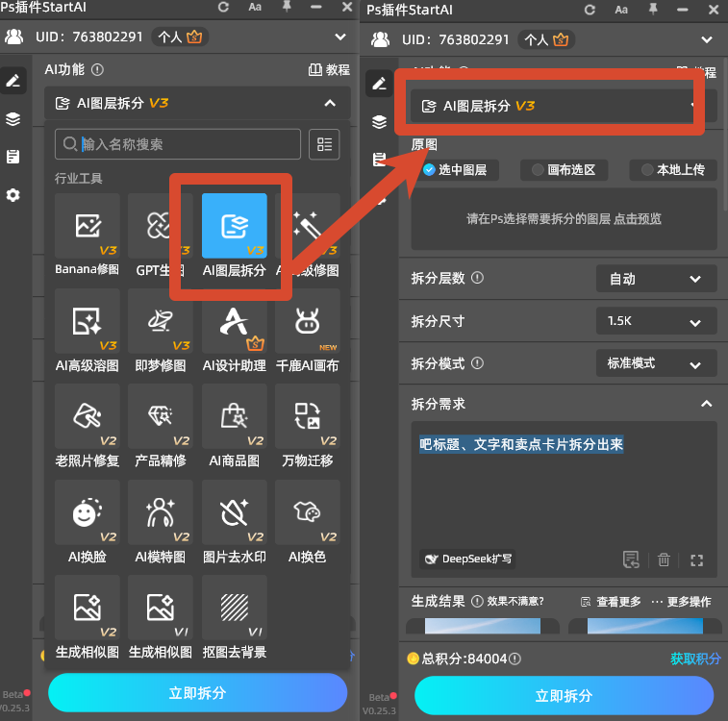Click 效果不满意? link

[x=515, y=601]
